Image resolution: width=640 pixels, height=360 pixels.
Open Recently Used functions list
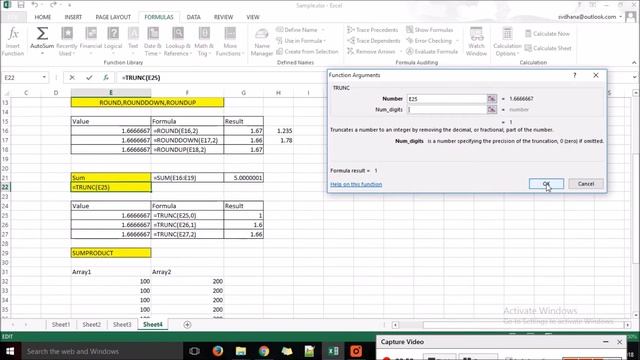click(67, 41)
